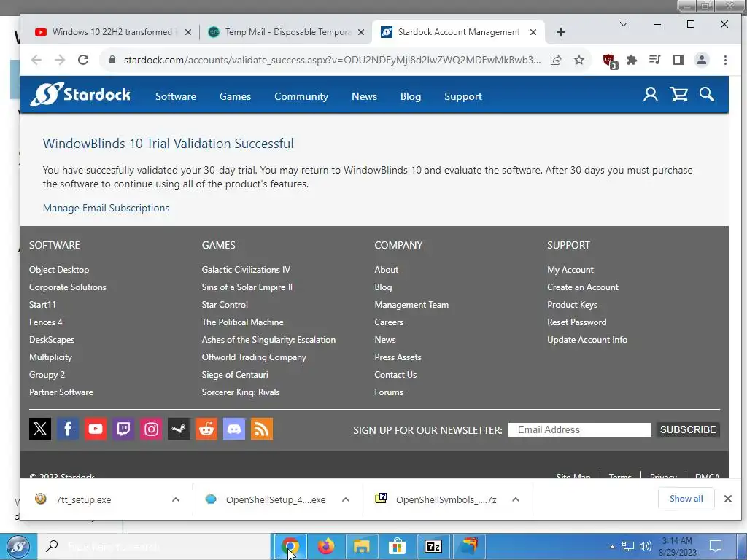The height and width of the screenshot is (560, 747).
Task: Open the Object Desktop link
Action: (x=59, y=270)
